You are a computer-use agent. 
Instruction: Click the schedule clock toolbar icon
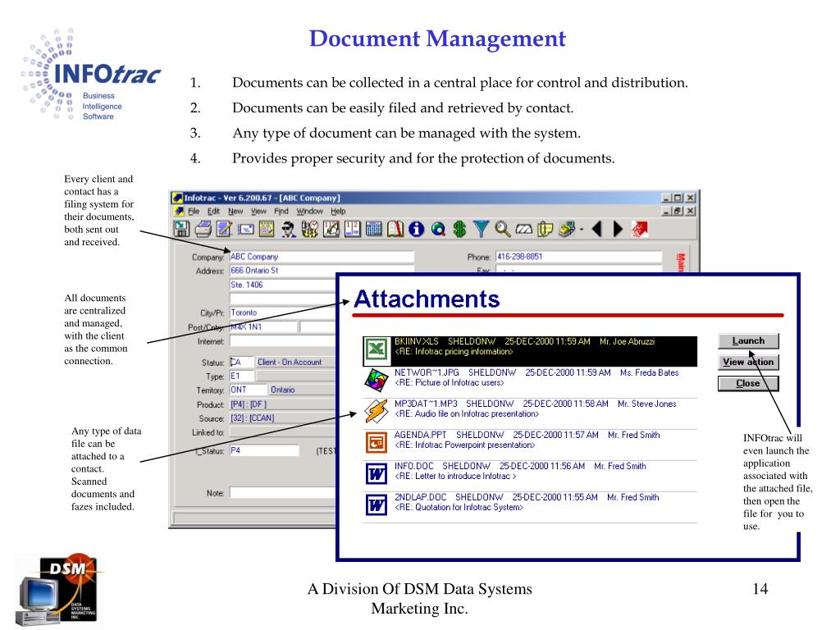(x=309, y=230)
